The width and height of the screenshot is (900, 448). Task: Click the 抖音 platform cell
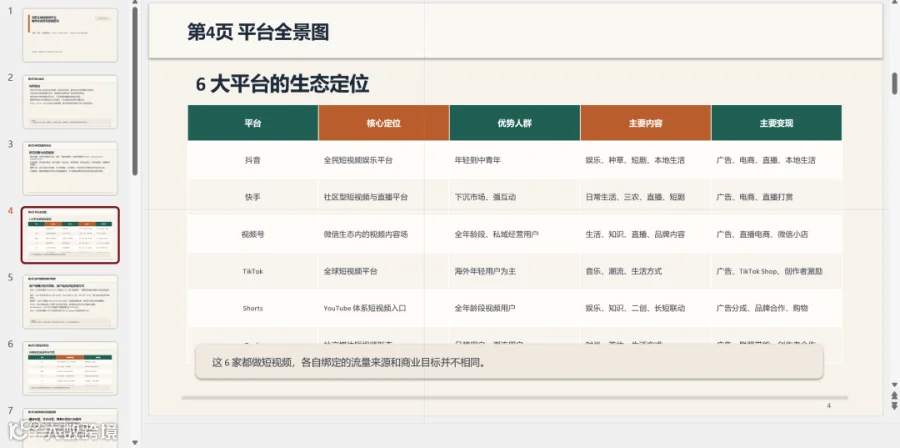tap(253, 161)
